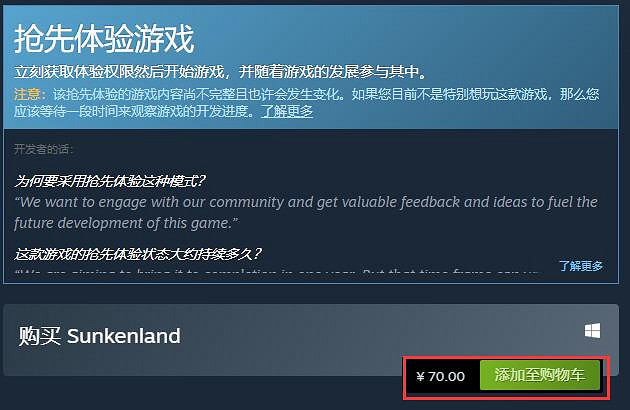Click the ¥ currency symbol beside price
Image resolution: width=630 pixels, height=410 pixels.
click(420, 377)
